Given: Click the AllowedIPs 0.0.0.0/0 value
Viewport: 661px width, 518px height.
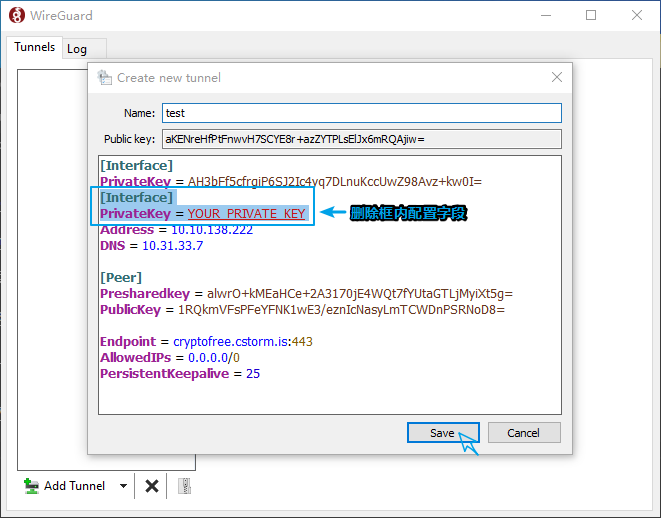Looking at the screenshot, I should coord(214,358).
